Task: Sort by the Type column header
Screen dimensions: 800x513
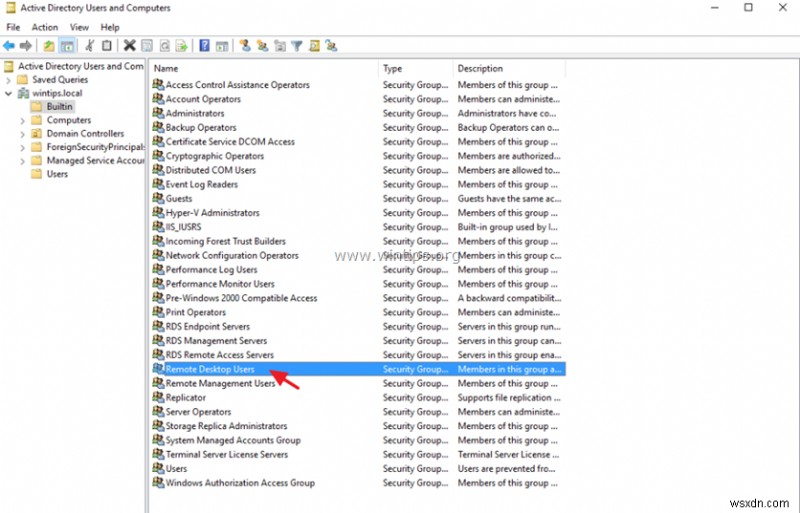Action: click(x=416, y=68)
